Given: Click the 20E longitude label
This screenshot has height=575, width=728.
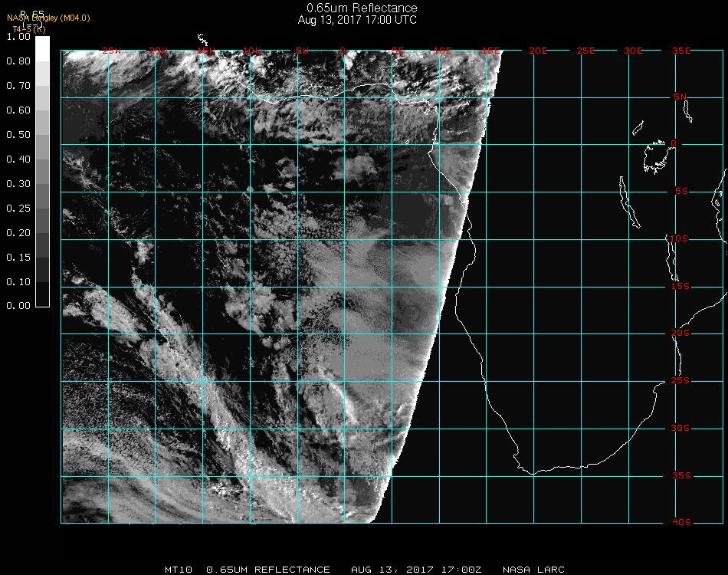Looking at the screenshot, I should pyautogui.click(x=539, y=51).
